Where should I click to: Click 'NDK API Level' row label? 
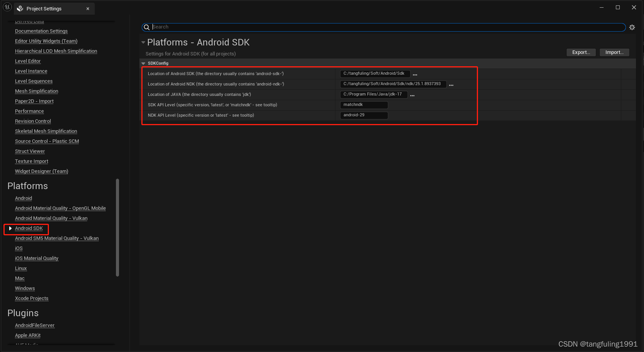pyautogui.click(x=201, y=115)
